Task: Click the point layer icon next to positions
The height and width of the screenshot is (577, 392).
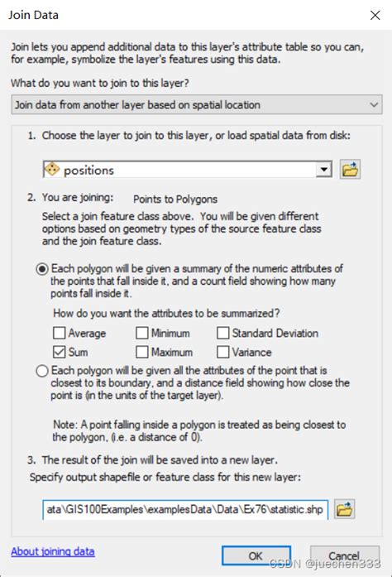Action: [x=52, y=170]
